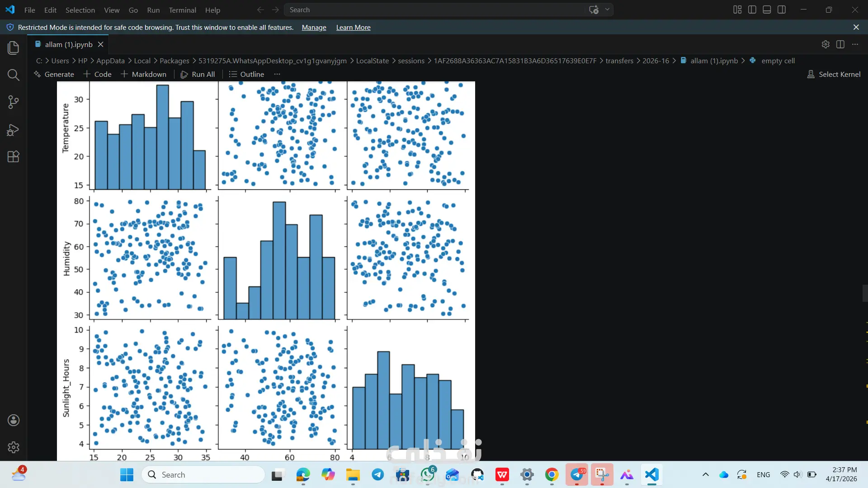Toggle the Primary Side Bar
This screenshot has width=868, height=488.
click(x=752, y=9)
